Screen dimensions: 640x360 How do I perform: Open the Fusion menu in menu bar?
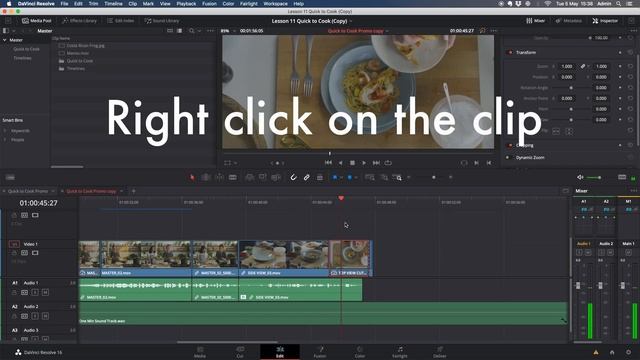209,4
